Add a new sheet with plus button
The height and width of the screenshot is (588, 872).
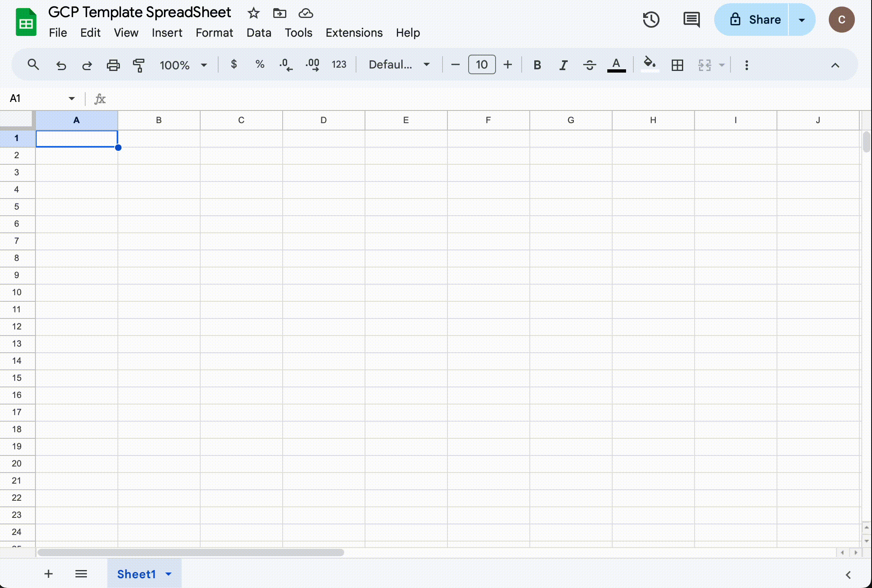(x=49, y=574)
